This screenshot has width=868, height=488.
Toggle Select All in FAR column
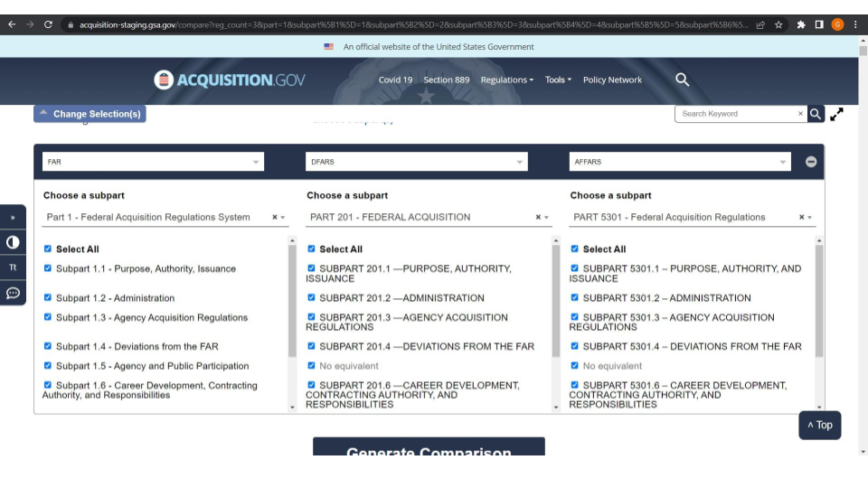pos(48,249)
